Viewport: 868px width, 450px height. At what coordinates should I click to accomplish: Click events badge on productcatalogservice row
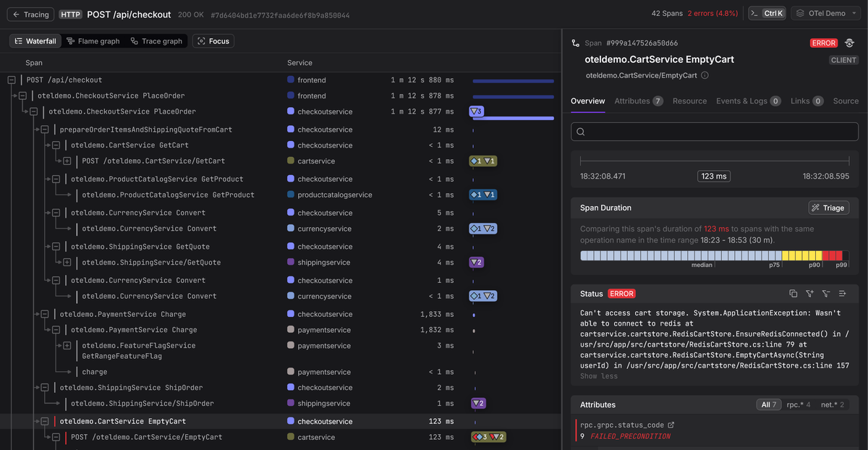(483, 195)
